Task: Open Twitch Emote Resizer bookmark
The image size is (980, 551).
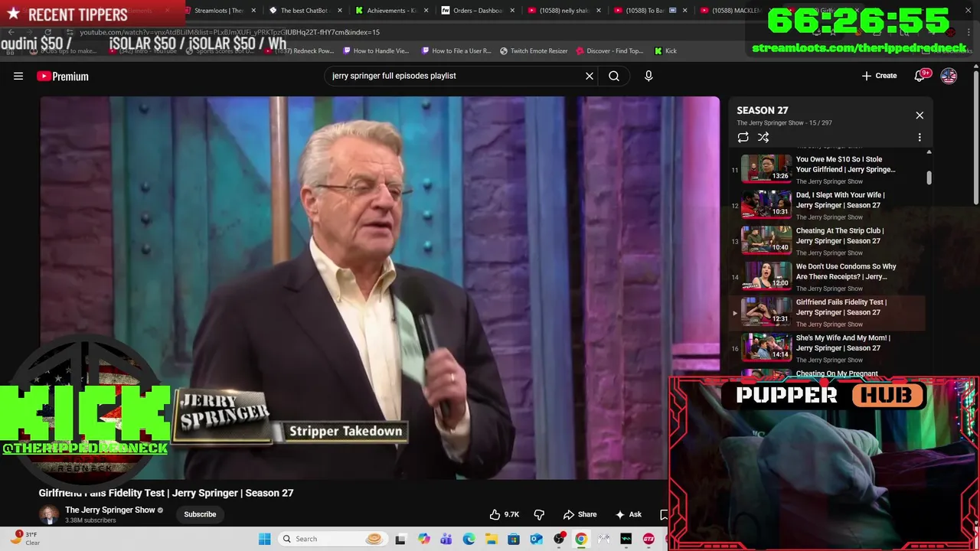Action: click(x=534, y=51)
